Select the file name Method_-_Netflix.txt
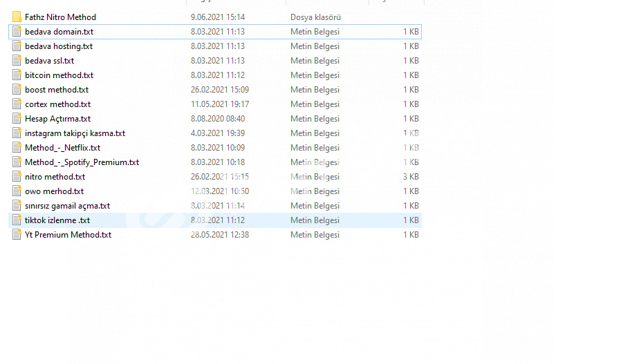 (62, 148)
